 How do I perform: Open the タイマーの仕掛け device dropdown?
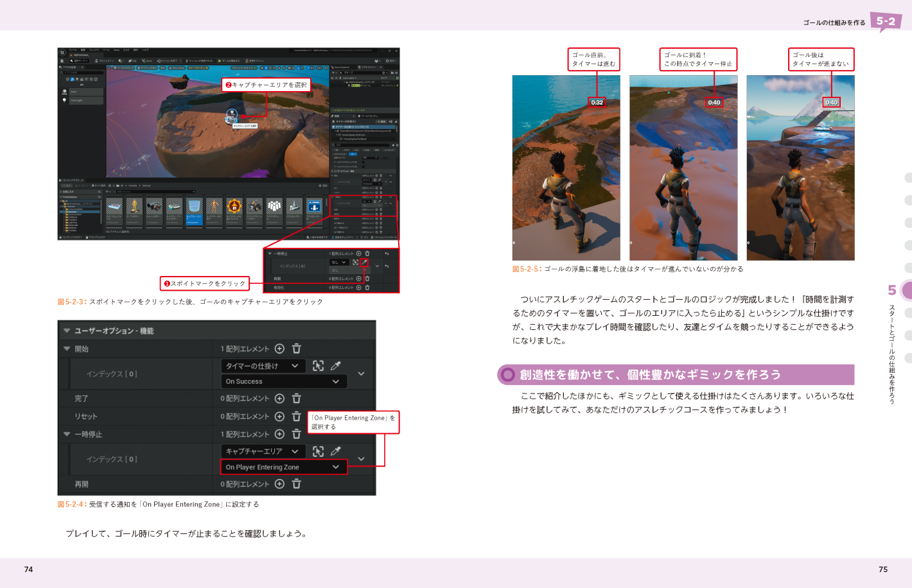pos(263,366)
